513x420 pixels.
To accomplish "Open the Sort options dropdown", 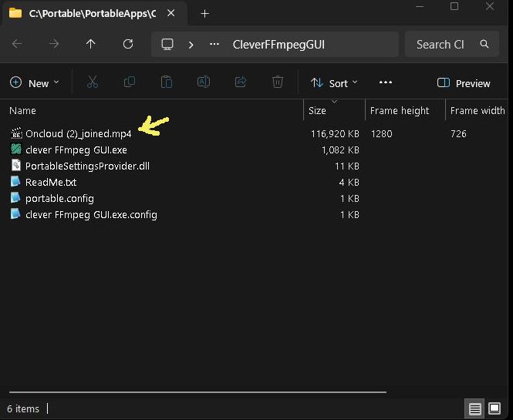I will 334,83.
